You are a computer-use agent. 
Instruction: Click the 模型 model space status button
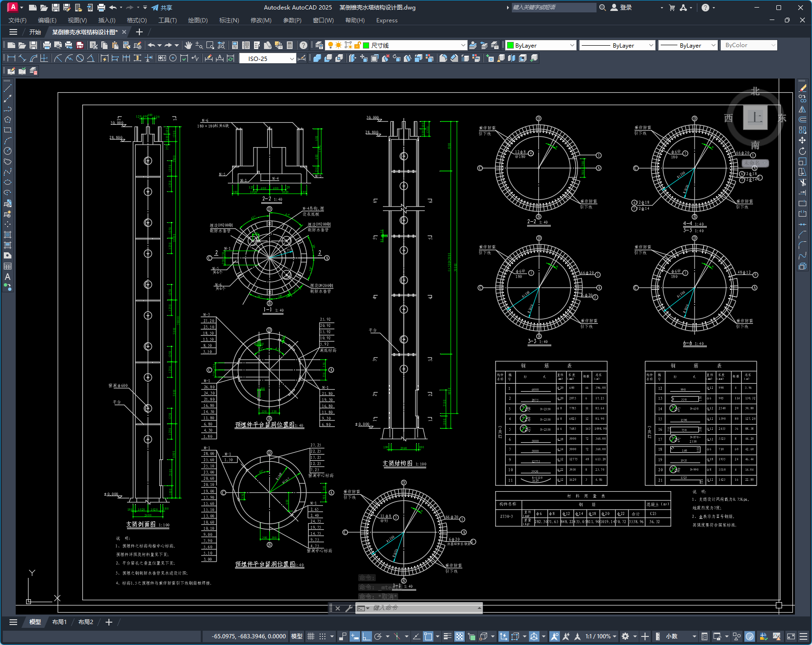pos(297,636)
